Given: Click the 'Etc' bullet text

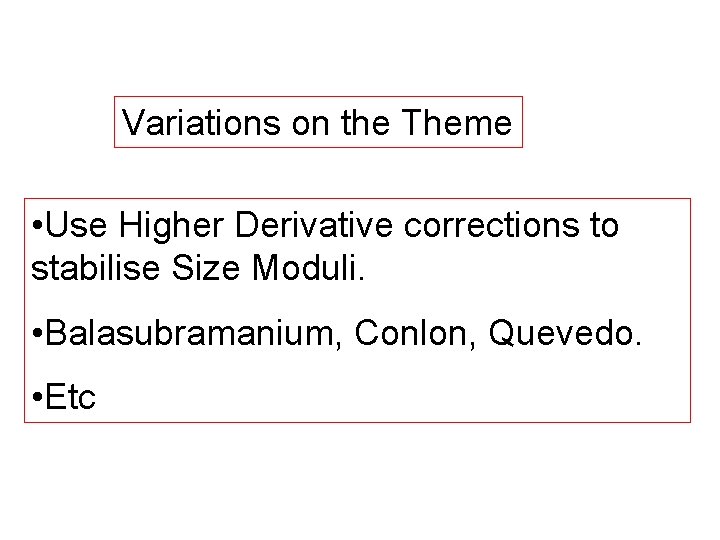Looking at the screenshot, I should point(70,396).
